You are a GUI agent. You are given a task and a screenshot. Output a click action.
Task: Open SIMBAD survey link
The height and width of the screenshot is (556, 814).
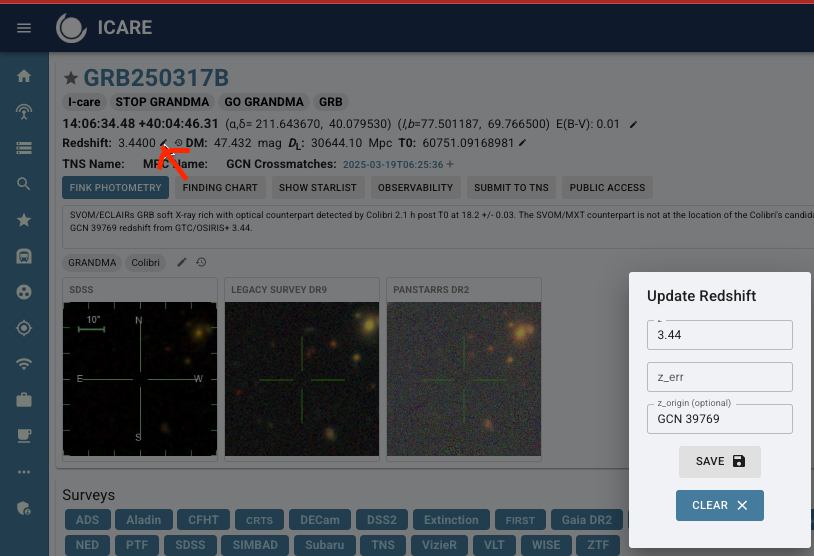click(x=255, y=545)
